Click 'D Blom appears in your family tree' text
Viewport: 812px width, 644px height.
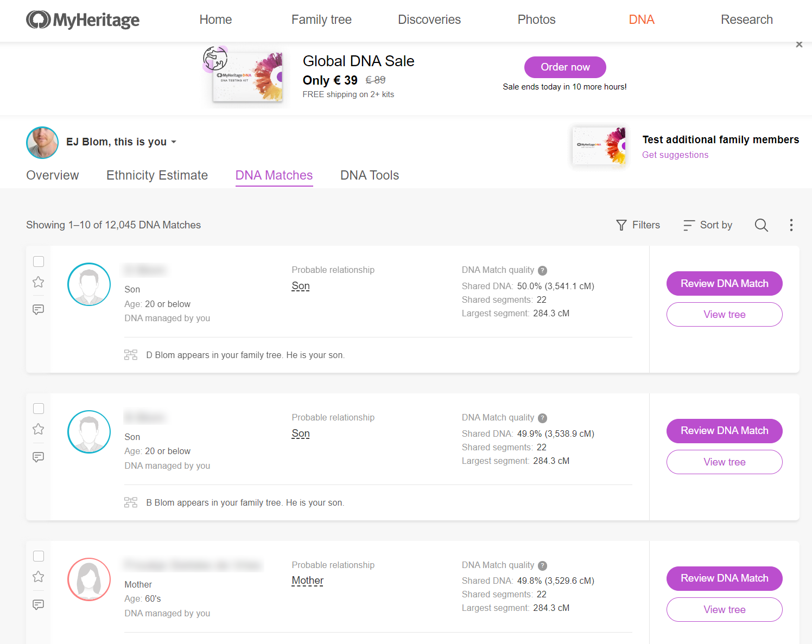point(245,355)
